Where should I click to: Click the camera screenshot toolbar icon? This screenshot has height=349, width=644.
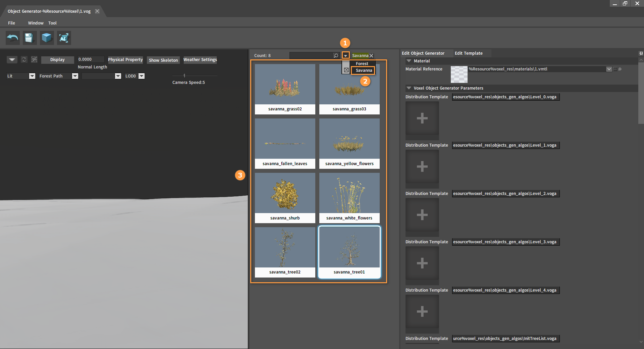click(x=64, y=38)
